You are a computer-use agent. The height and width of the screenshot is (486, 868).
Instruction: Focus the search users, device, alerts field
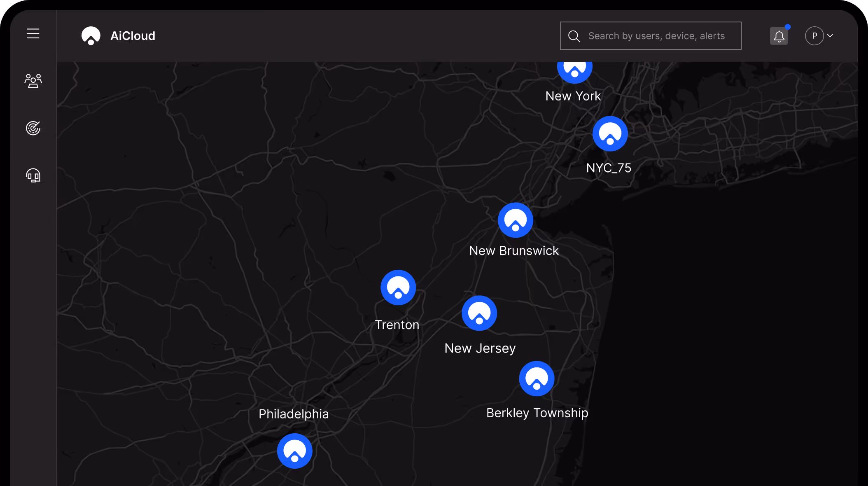point(656,36)
